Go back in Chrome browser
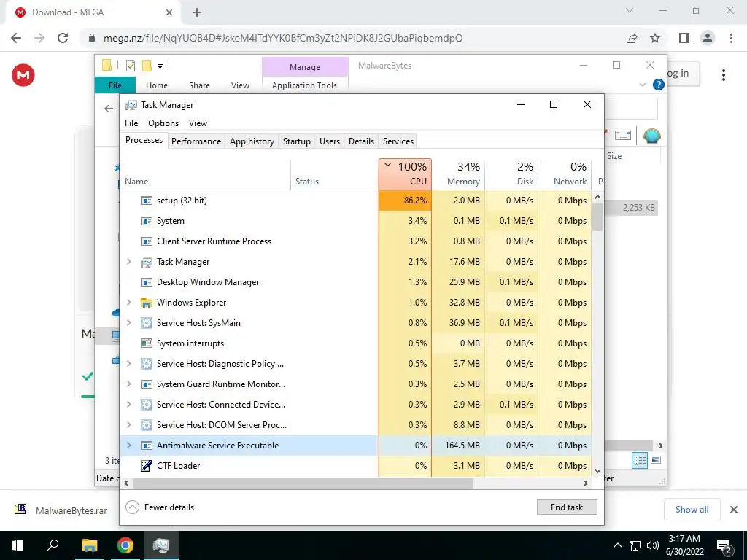 point(16,38)
